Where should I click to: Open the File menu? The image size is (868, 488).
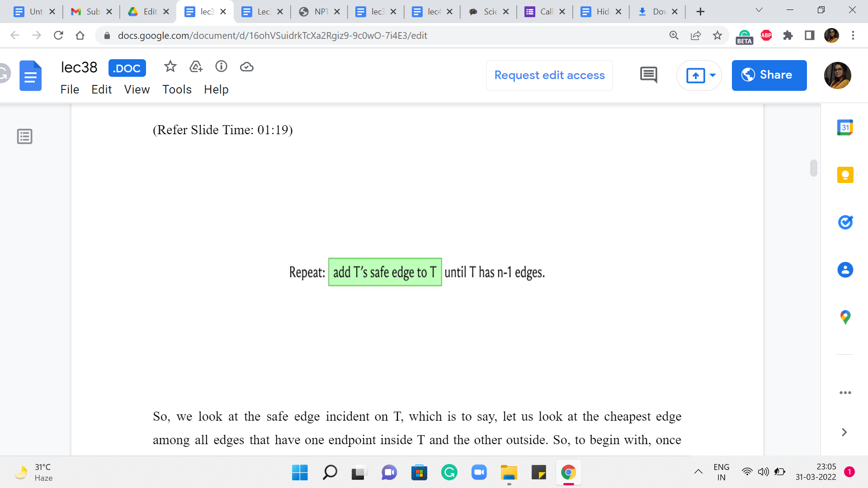point(70,89)
